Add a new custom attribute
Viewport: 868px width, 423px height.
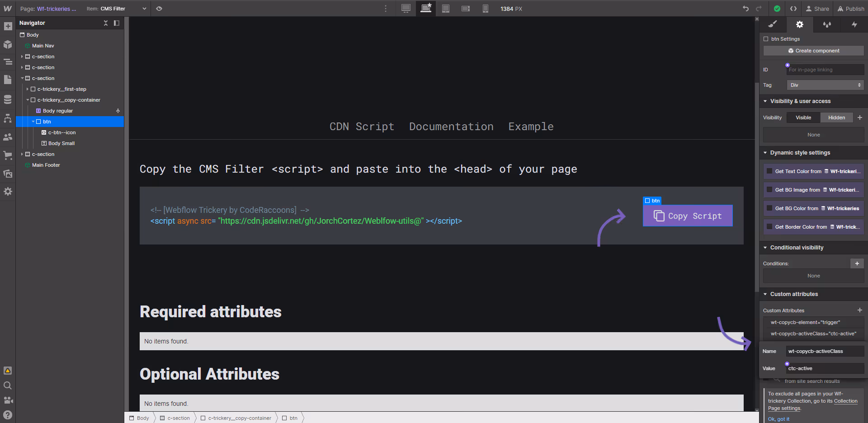point(859,310)
